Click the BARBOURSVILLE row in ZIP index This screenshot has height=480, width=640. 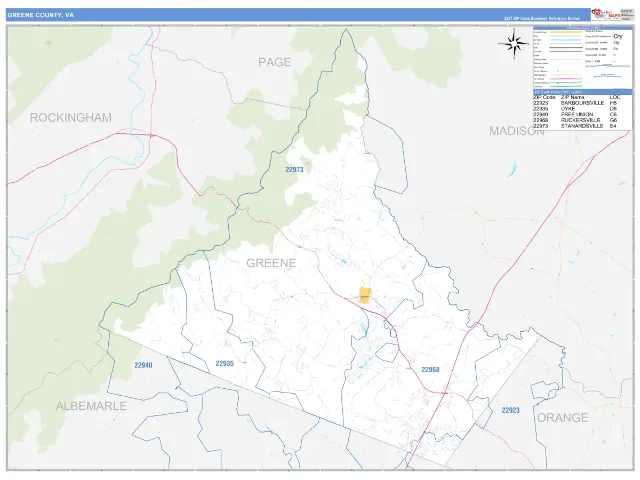576,103
